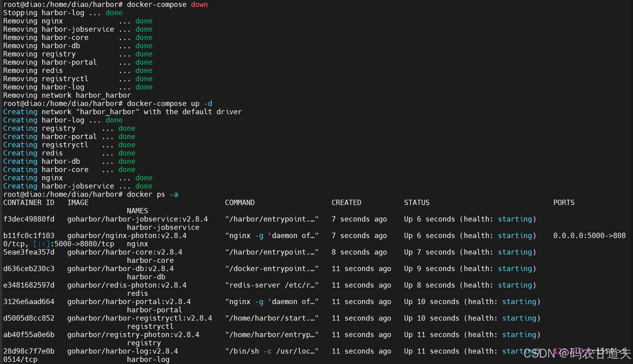
Task: Click the CREATED column header
Action: 346,203
